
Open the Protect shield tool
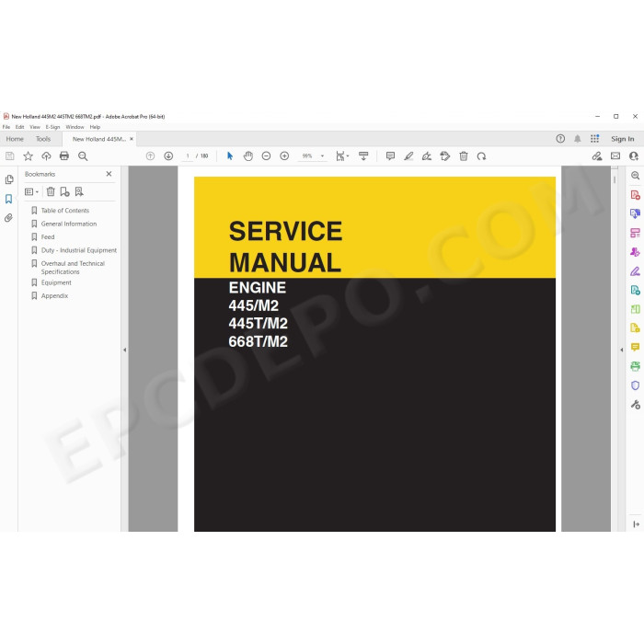click(x=635, y=385)
